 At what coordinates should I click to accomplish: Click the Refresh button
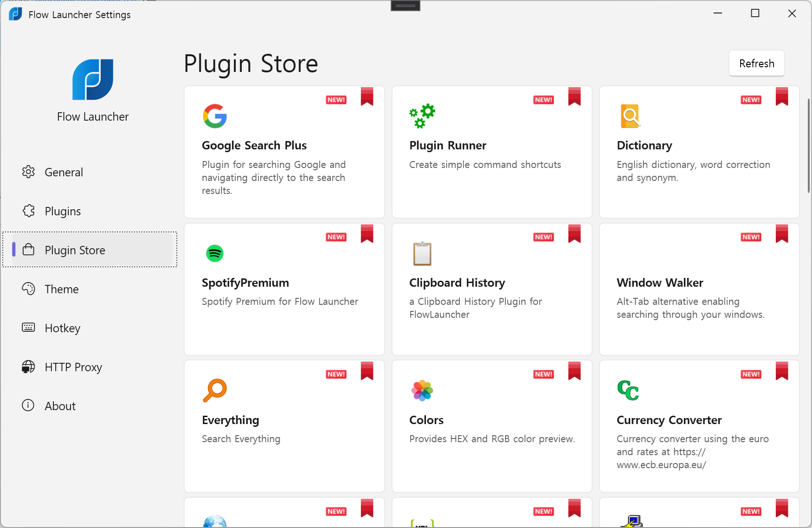[x=757, y=63]
